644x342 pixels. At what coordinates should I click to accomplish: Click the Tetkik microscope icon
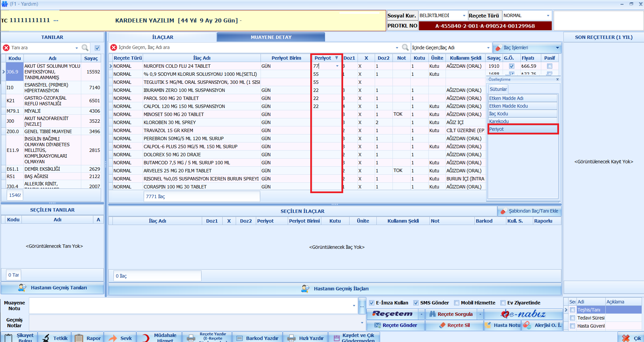pos(46,338)
